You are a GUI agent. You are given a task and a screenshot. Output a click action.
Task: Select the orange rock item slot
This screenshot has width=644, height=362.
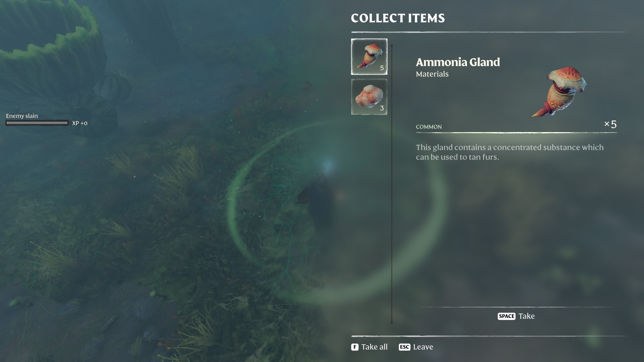pyautogui.click(x=369, y=97)
